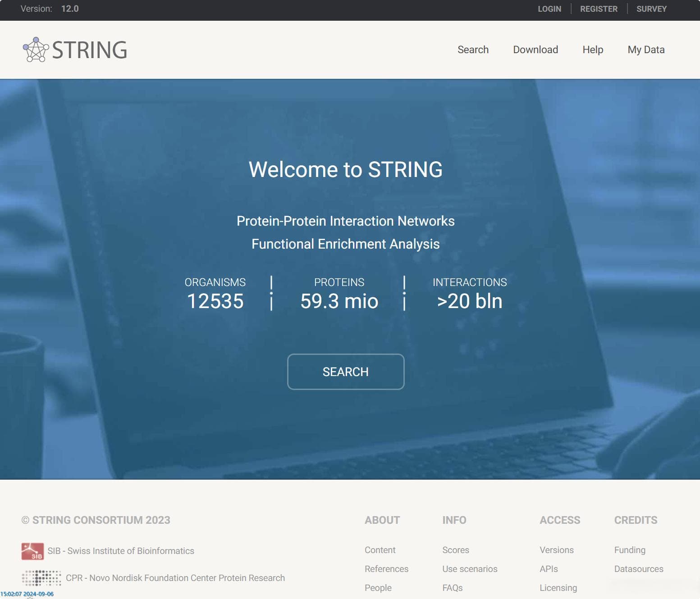The image size is (700, 599).
Task: Go to My Data page
Action: coord(646,50)
